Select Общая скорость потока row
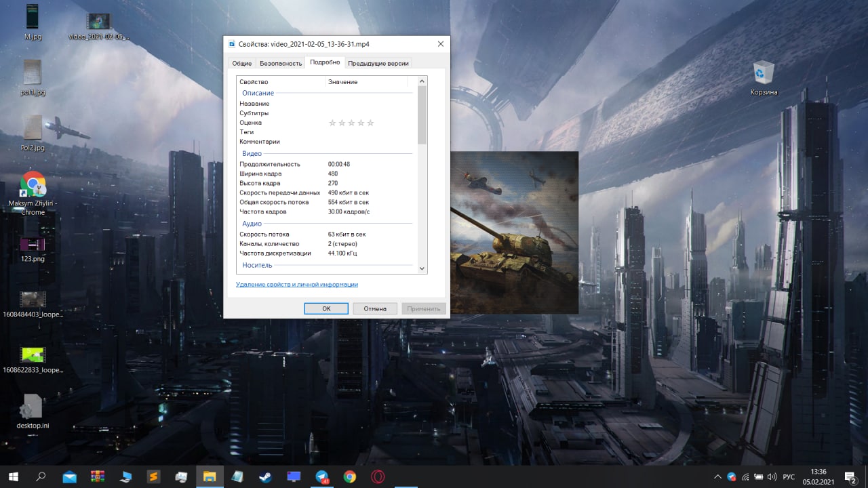The height and width of the screenshot is (488, 868). pos(327,202)
